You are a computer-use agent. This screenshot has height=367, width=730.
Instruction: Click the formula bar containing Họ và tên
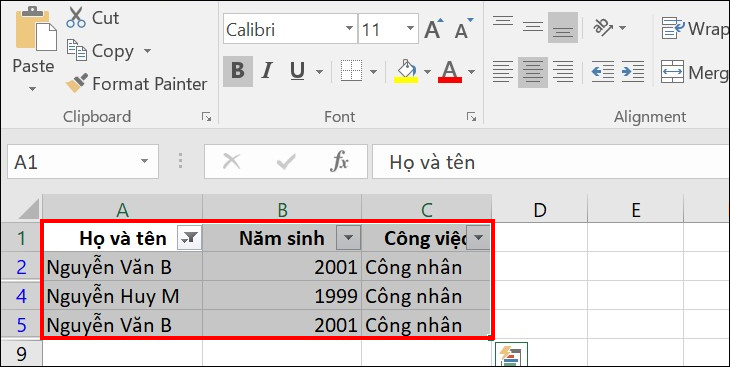click(551, 162)
